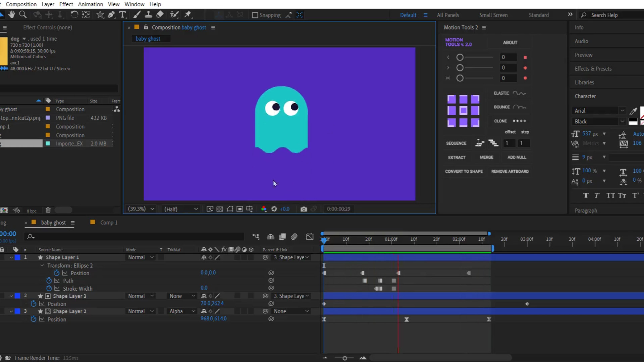Pick the Puppet Pin tool
This screenshot has width=644, height=362.
tap(188, 14)
